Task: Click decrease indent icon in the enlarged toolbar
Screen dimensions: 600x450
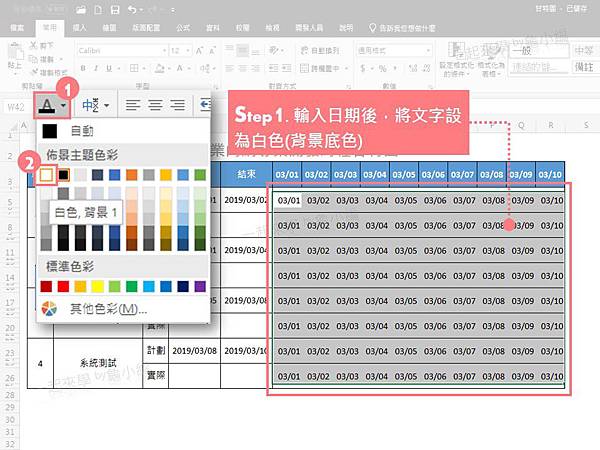Action: 205,104
